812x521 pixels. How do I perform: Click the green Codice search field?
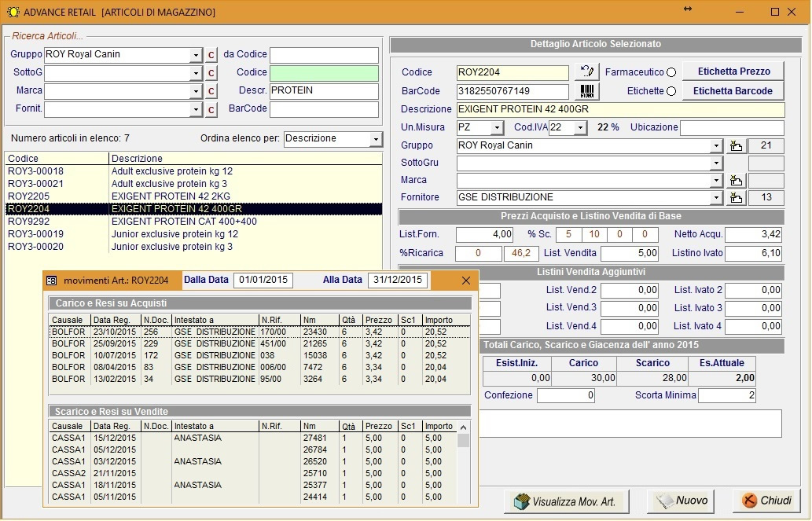pyautogui.click(x=324, y=73)
